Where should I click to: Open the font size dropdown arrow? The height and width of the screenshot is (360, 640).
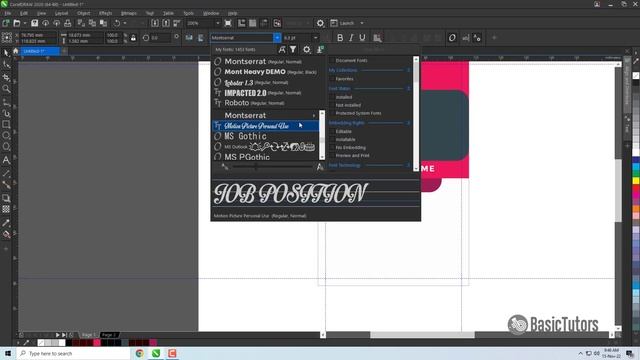316,38
